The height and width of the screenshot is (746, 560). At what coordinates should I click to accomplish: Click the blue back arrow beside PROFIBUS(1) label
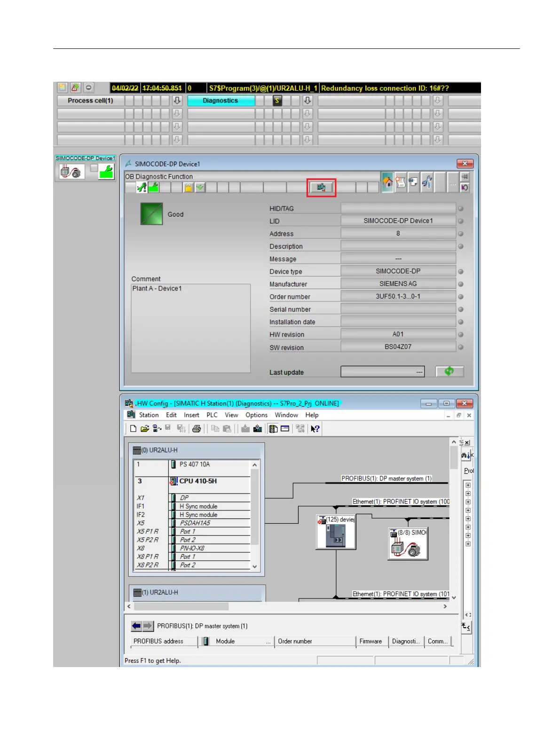(x=136, y=626)
